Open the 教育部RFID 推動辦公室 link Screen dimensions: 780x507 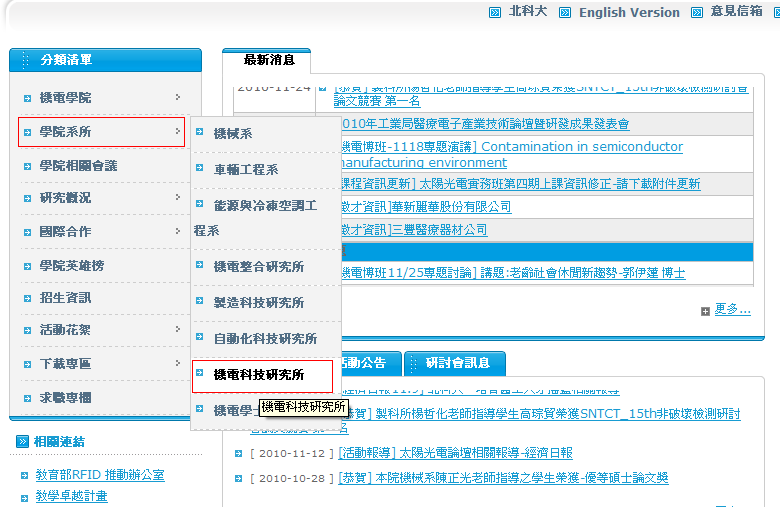pos(100,475)
